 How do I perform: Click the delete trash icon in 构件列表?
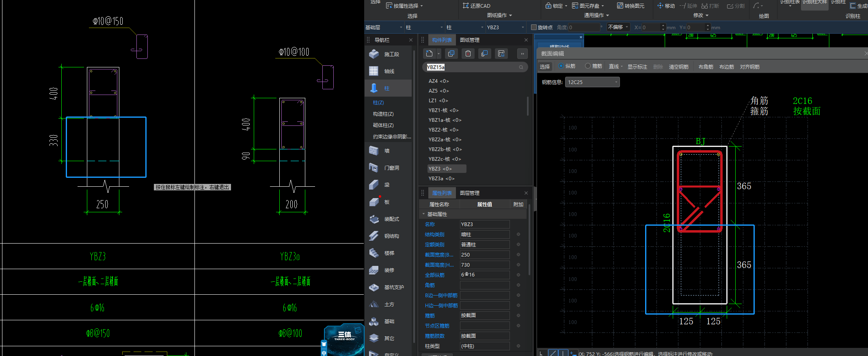pos(468,54)
